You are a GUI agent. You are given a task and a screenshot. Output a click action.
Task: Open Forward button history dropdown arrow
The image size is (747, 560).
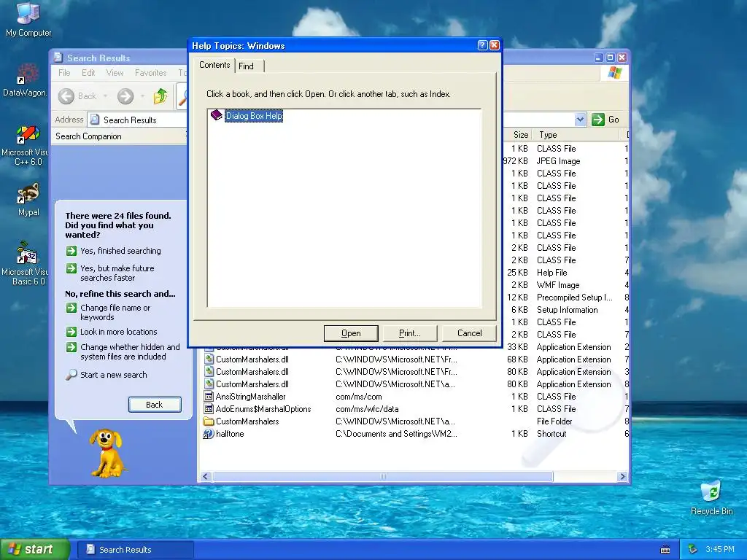142,96
